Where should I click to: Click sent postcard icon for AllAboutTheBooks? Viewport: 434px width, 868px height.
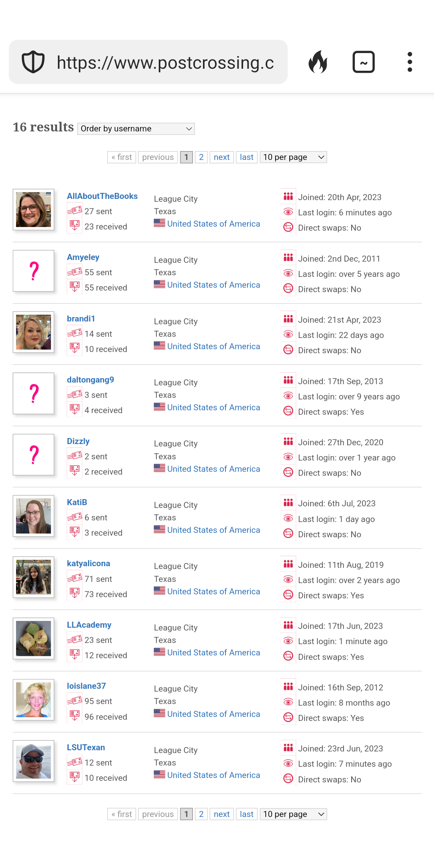coord(74,211)
